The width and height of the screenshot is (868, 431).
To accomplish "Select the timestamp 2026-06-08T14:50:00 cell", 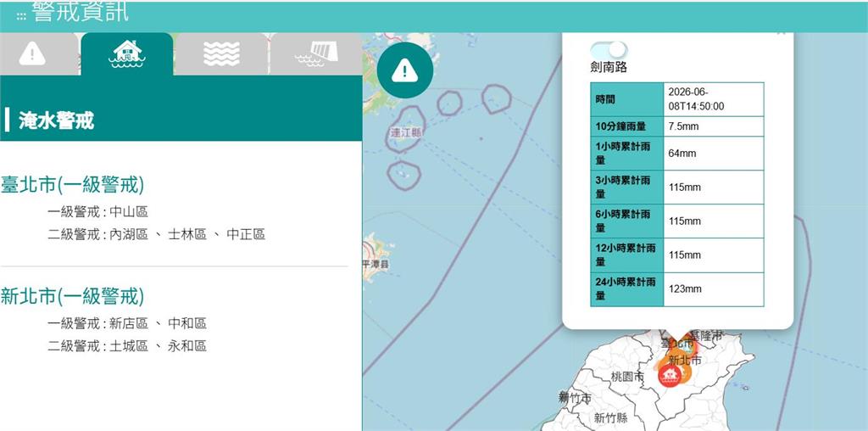I will 714,99.
